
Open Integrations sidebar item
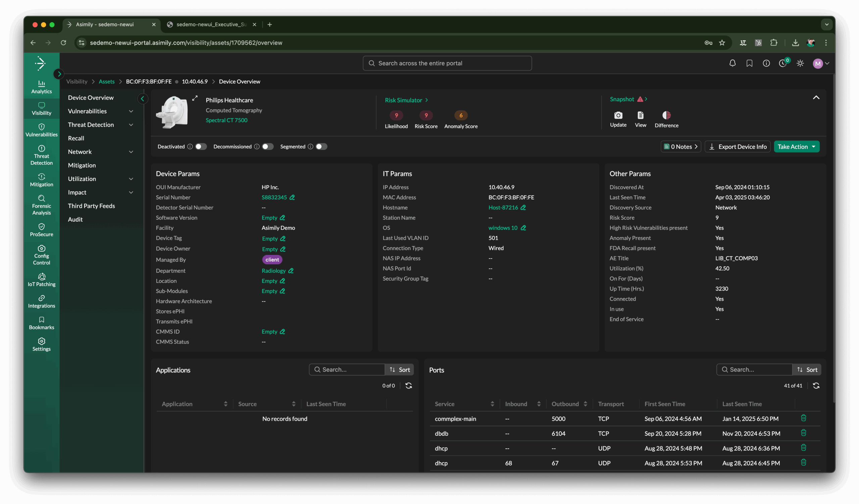[41, 302]
